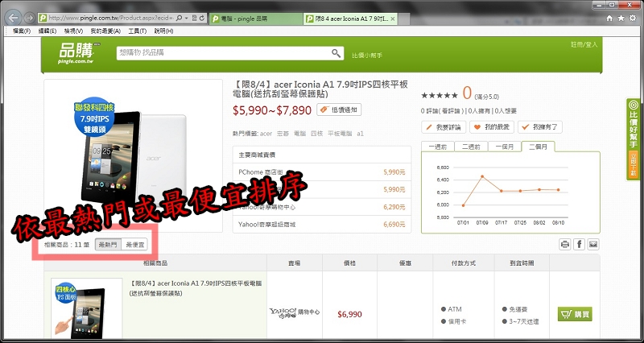Click the Yahoo!奇摩購物中心 6,290元 row
Screen dimensions: 644x343
tap(321, 207)
